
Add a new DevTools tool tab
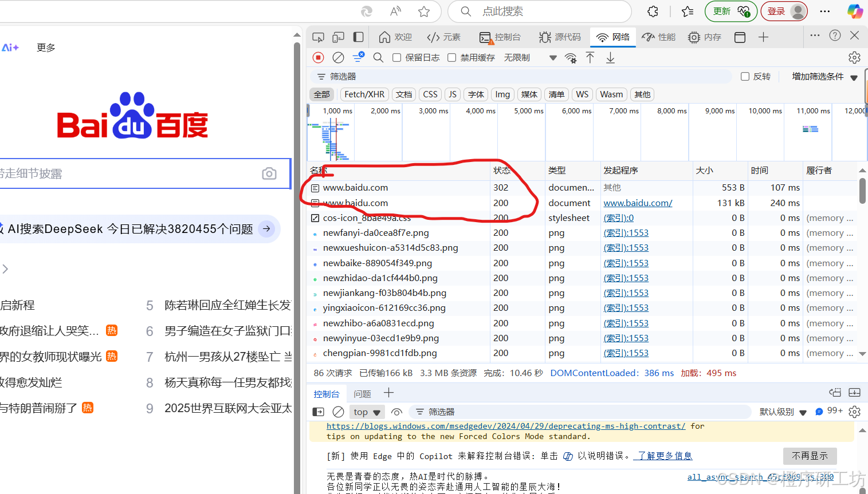coord(763,37)
